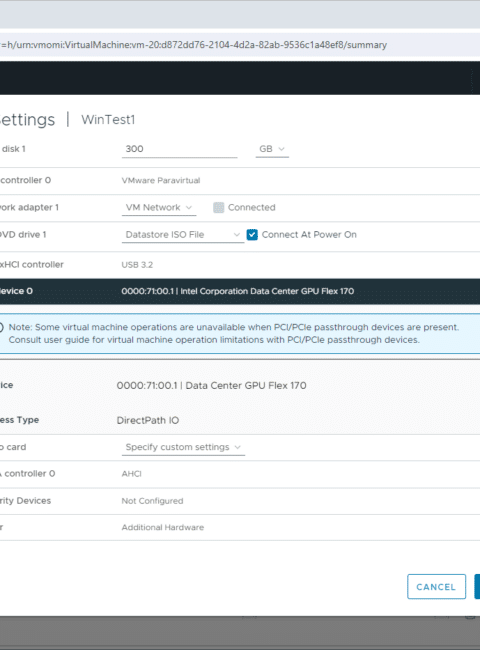Viewport: 480px width, 650px height.
Task: Click the blue confirm button beside CANCEL
Action: tap(477, 587)
